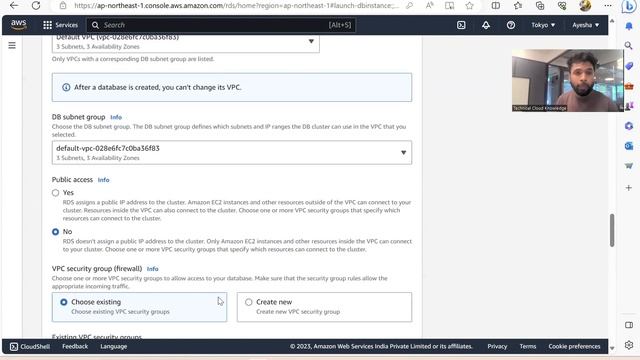The width and height of the screenshot is (640, 360).
Task: Open the sidebar Outlook icon
Action: point(629,146)
